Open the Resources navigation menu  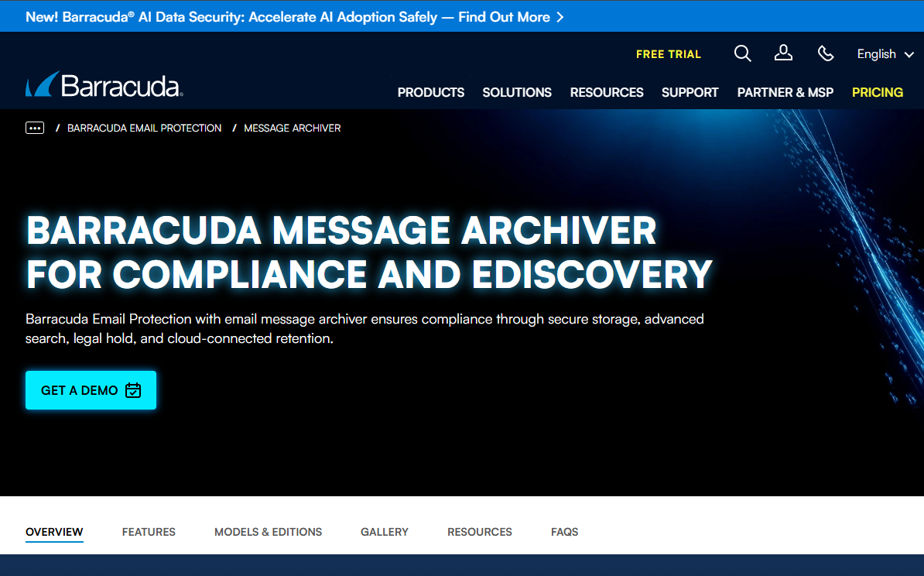pos(607,93)
